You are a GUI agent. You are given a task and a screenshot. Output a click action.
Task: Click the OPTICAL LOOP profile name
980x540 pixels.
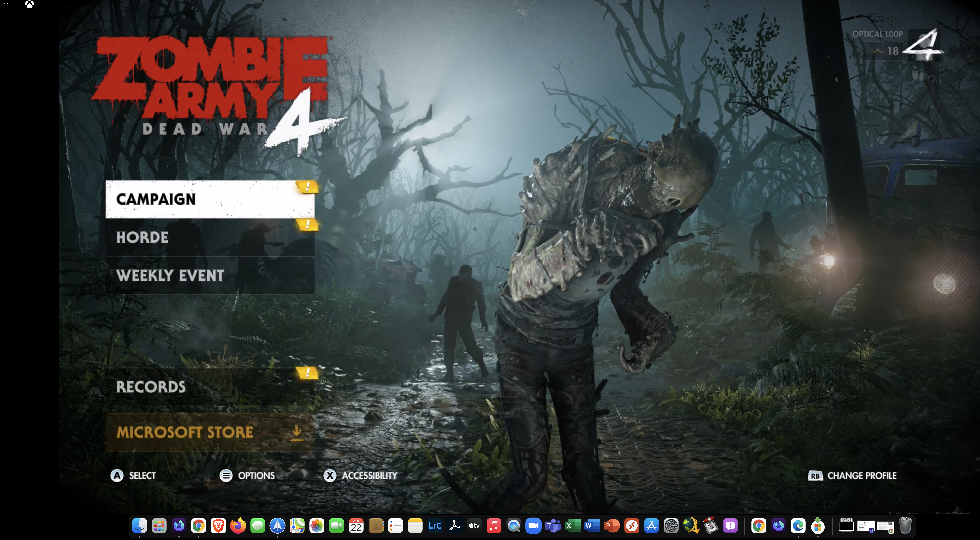pos(877,34)
